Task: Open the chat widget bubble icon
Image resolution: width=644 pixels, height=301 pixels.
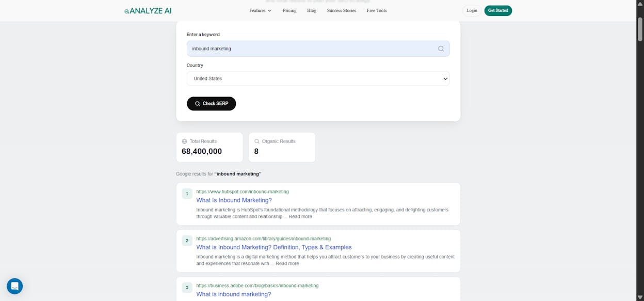Action: click(14, 286)
